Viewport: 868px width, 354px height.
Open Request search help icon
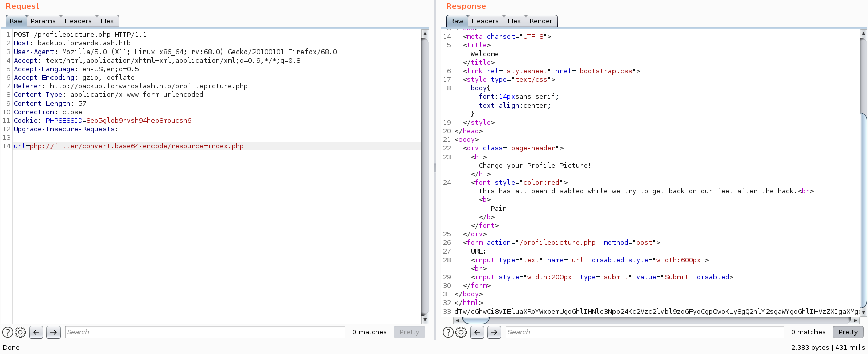click(x=8, y=332)
